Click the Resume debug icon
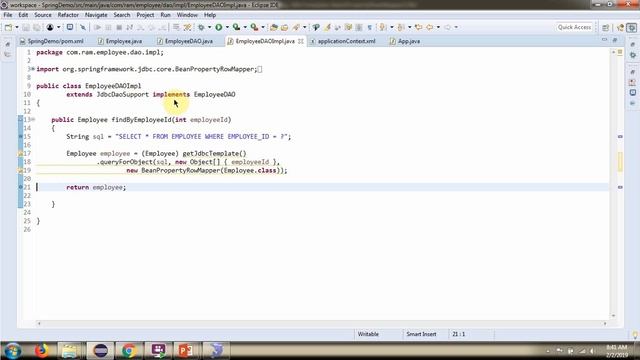The image size is (640, 360). point(97,27)
